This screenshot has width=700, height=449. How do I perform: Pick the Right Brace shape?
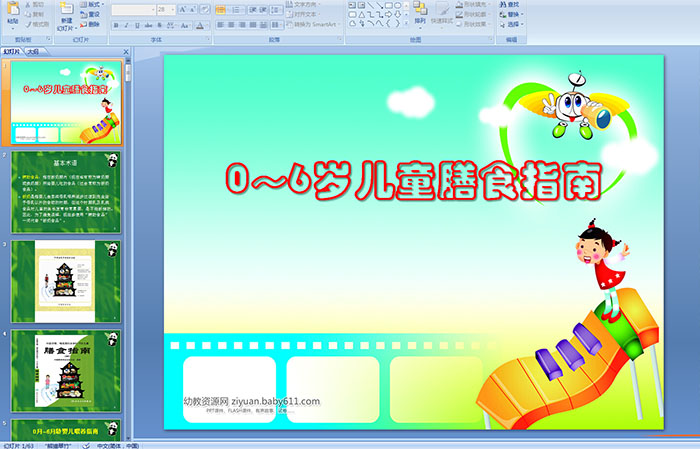click(397, 24)
